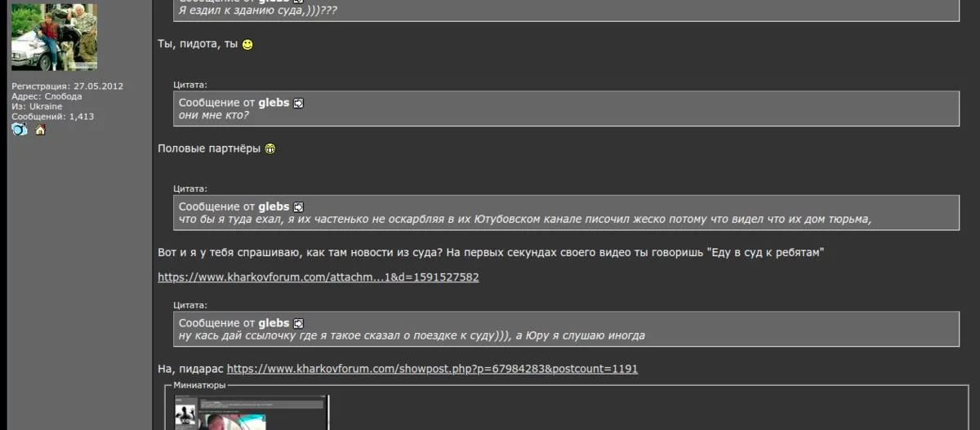The image size is (980, 430).
Task: Open the user avatar image
Action: click(x=54, y=36)
